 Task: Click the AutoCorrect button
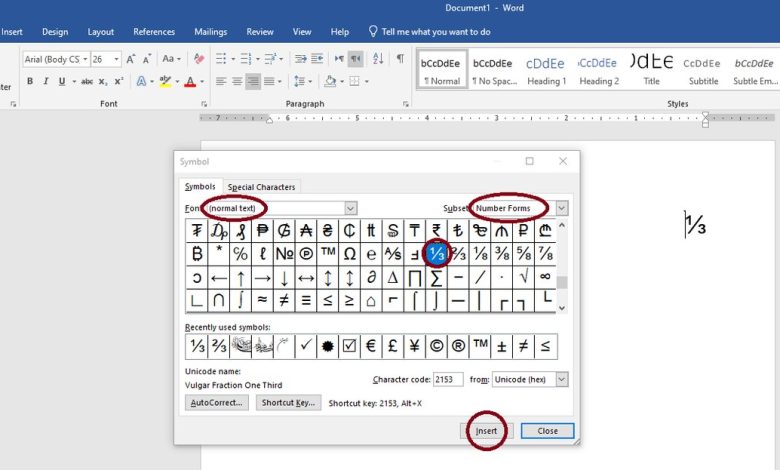[x=216, y=402]
